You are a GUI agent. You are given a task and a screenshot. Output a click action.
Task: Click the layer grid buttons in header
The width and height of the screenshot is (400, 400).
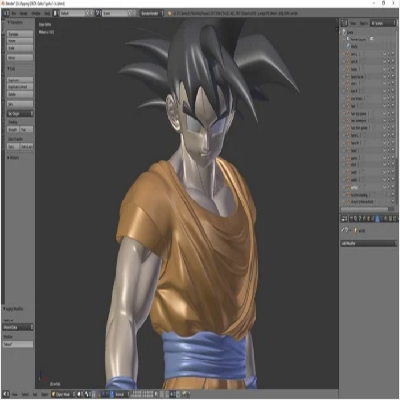point(142,394)
